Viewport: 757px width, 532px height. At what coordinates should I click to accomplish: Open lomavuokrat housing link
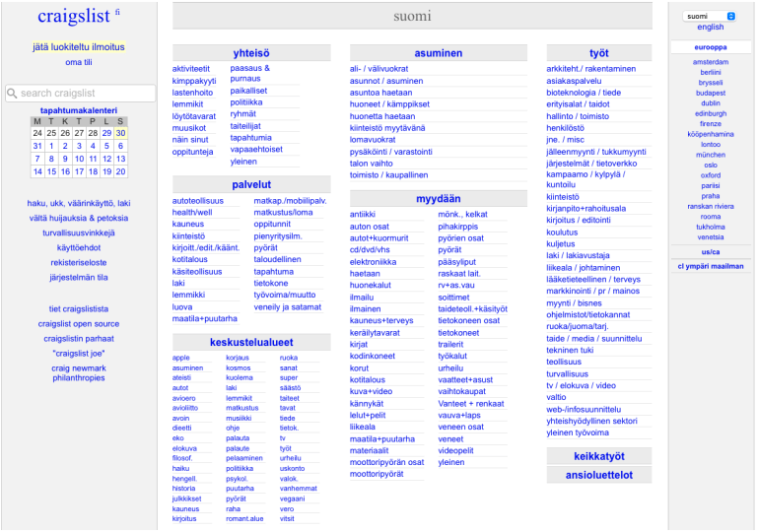373,140
